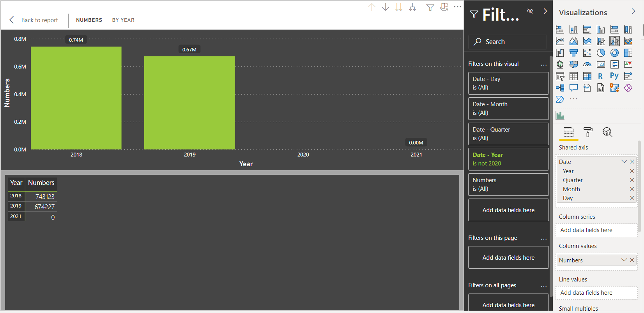Select the donut chart visualization
The width and height of the screenshot is (644, 313).
(x=614, y=53)
